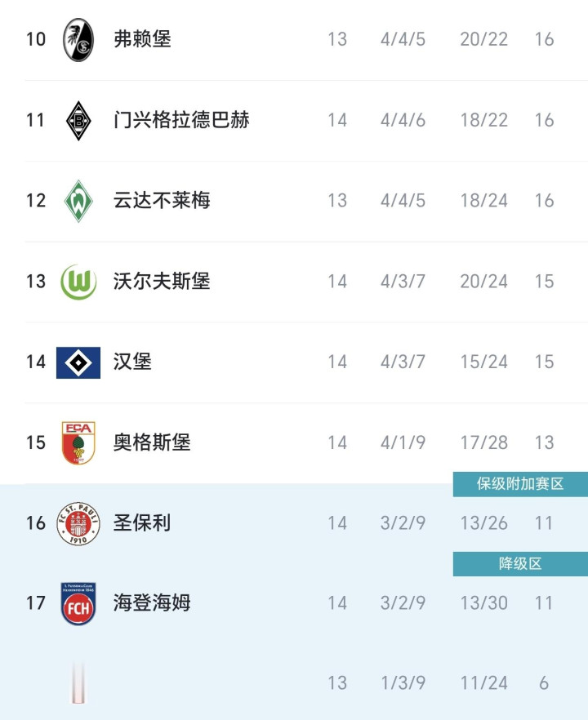Click the FC St. Pauli crest
This screenshot has width=588, height=720.
(x=78, y=523)
